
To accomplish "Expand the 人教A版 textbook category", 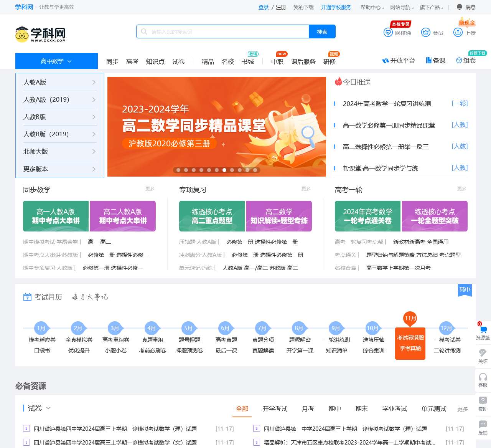I will [59, 82].
